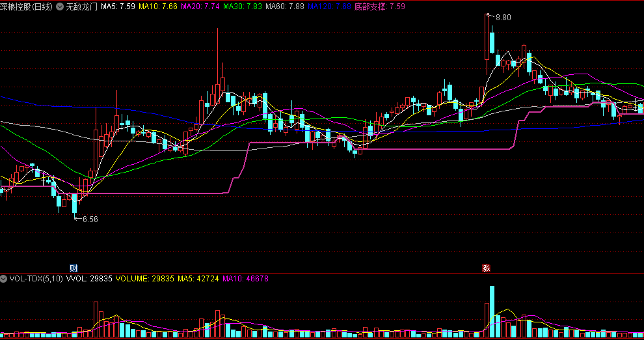Click the MA60: 7.88 label
Image resolution: width=644 pixels, height=340 pixels.
point(285,7)
